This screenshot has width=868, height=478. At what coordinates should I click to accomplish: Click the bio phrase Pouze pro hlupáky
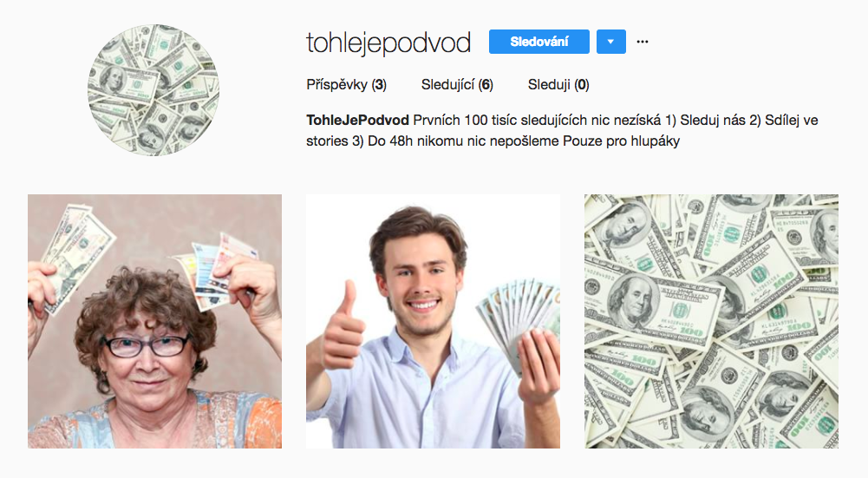(621, 141)
